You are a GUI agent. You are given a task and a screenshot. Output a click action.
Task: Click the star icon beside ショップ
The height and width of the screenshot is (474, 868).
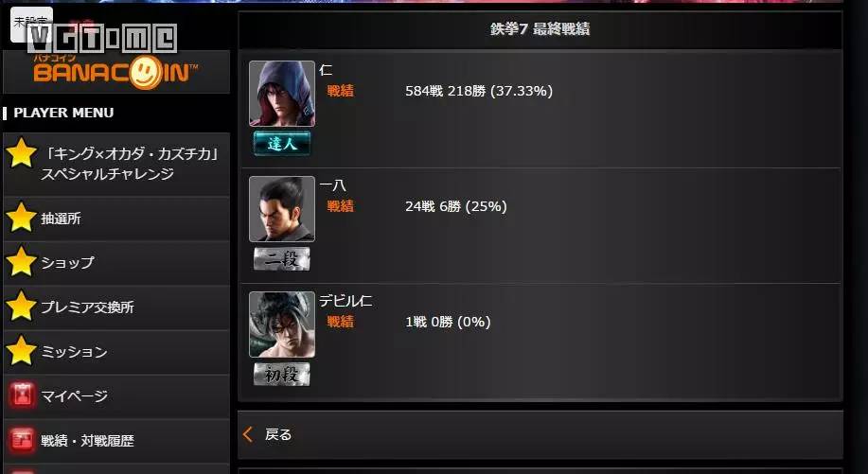(21, 262)
